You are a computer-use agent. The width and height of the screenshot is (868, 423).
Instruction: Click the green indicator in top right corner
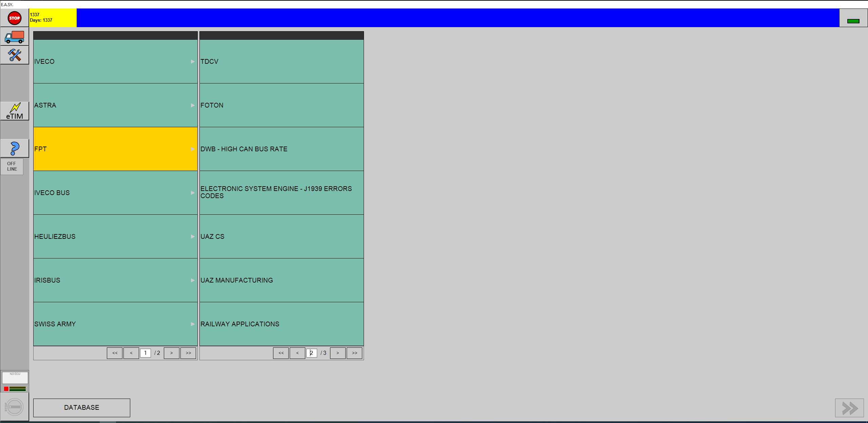tap(853, 21)
